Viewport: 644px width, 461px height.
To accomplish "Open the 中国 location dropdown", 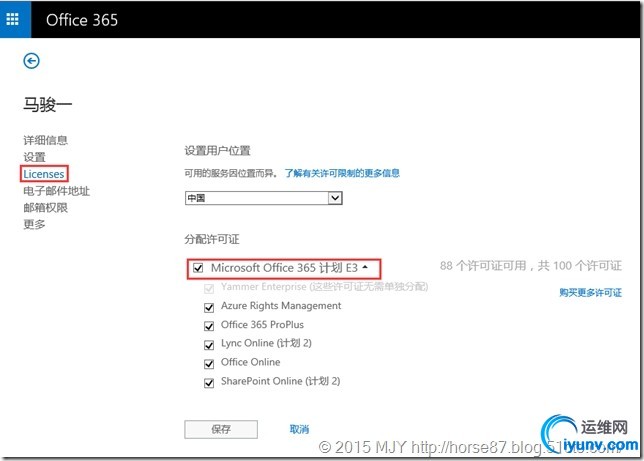I will coord(263,198).
